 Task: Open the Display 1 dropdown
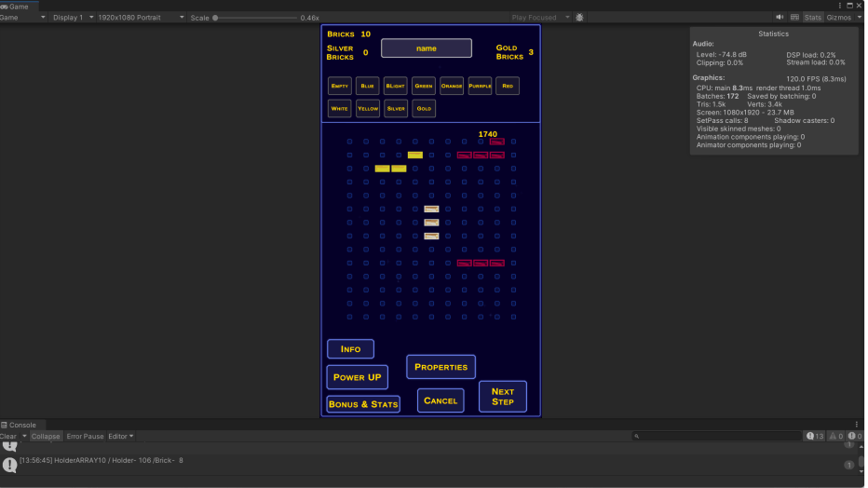click(x=73, y=18)
